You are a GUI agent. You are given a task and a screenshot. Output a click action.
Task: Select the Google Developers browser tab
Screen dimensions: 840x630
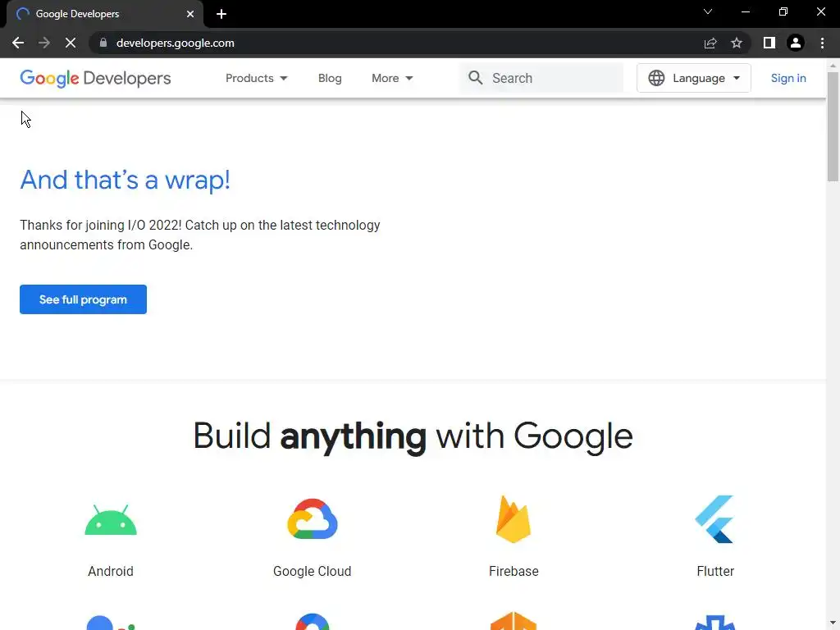click(105, 14)
